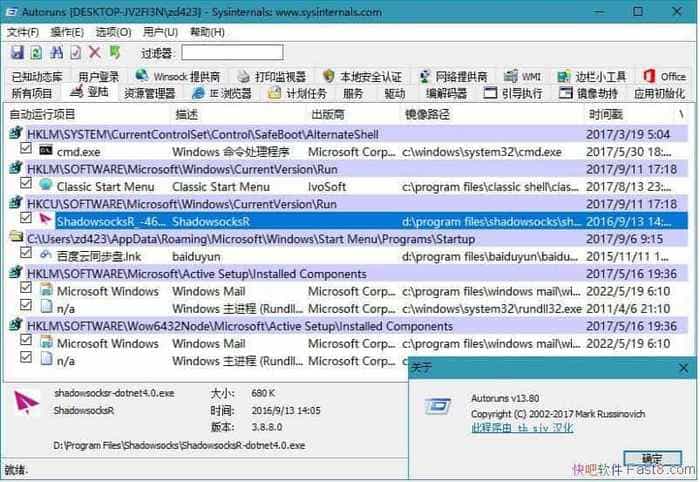Uncheck the cmd.exe autorun checkbox
Image resolution: width=700 pixels, height=482 pixels.
(x=27, y=150)
